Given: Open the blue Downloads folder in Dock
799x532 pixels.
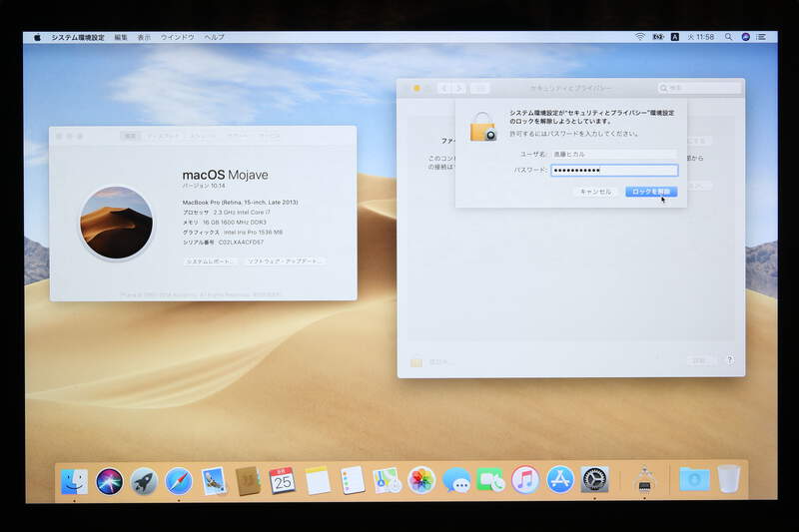Looking at the screenshot, I should click(694, 479).
